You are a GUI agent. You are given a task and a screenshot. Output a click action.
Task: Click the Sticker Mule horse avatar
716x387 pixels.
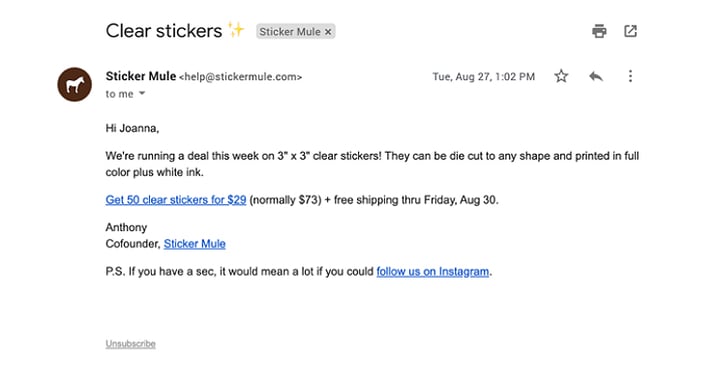point(74,84)
